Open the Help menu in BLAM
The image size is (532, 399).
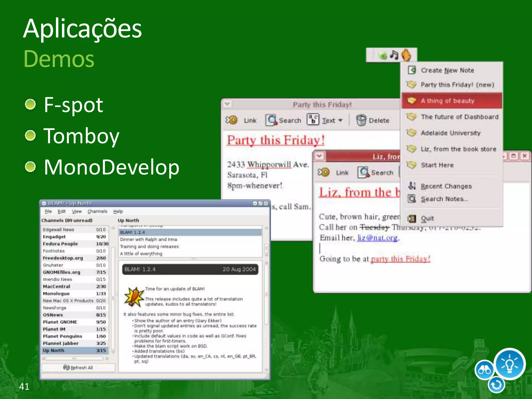tap(118, 211)
